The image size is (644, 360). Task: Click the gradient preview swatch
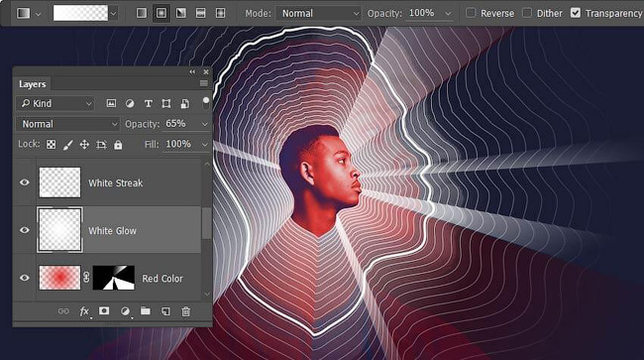tap(80, 13)
